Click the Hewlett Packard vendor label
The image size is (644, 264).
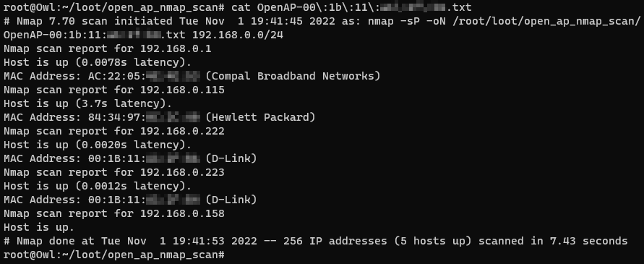point(260,117)
